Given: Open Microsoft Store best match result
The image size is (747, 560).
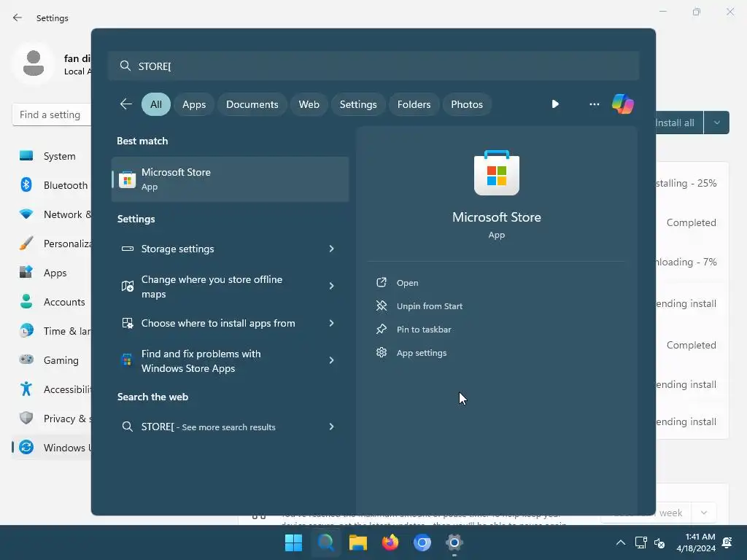Looking at the screenshot, I should click(x=230, y=179).
